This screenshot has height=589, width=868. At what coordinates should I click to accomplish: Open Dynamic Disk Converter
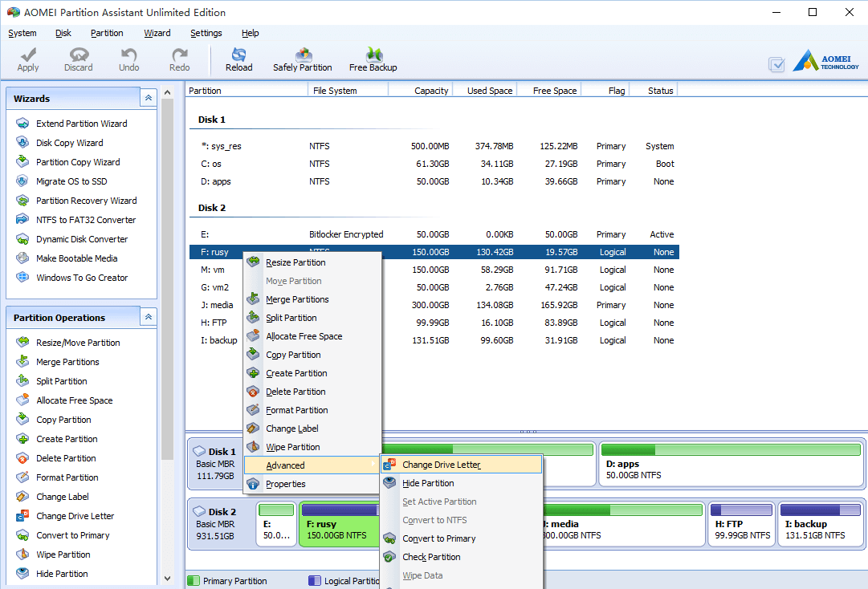point(81,239)
